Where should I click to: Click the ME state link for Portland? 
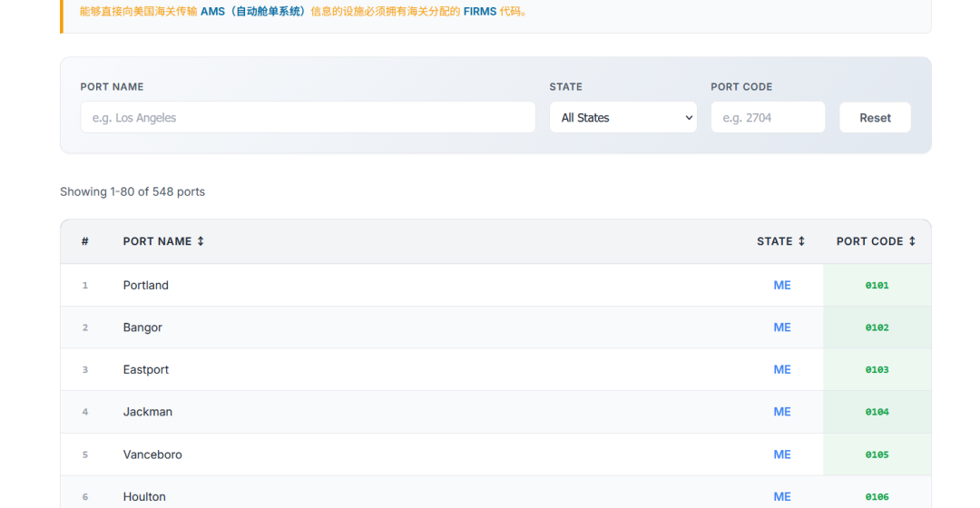coord(782,285)
